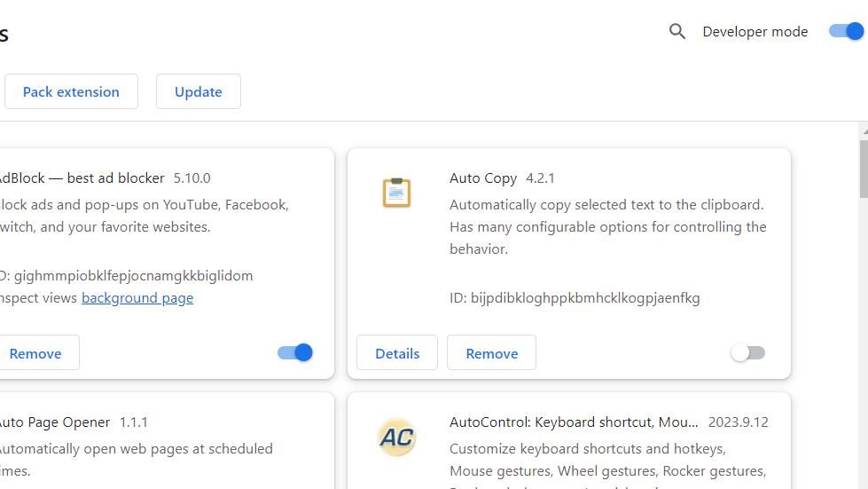The image size is (868, 489).
Task: Click the Auto Page Opener title
Action: (x=53, y=422)
